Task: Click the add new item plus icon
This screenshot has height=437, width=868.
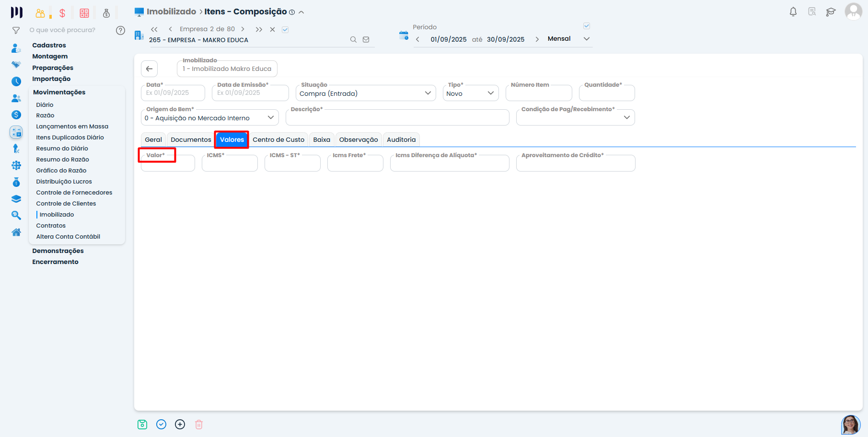Action: [180, 425]
